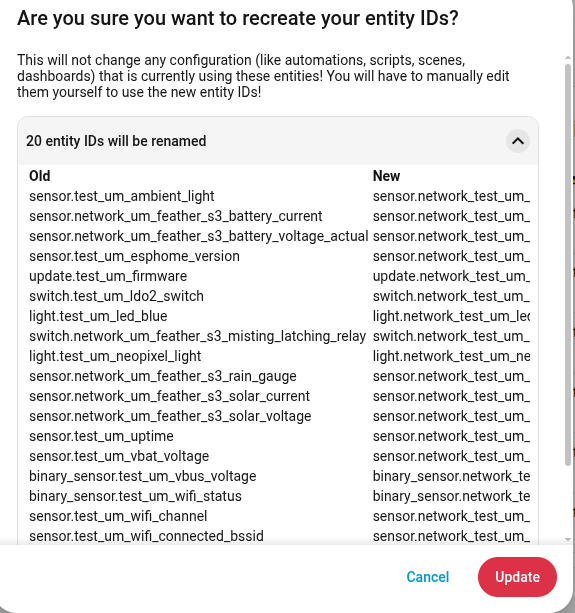Click the 'New' column header
Image resolution: width=575 pixels, height=613 pixels.
(386, 176)
